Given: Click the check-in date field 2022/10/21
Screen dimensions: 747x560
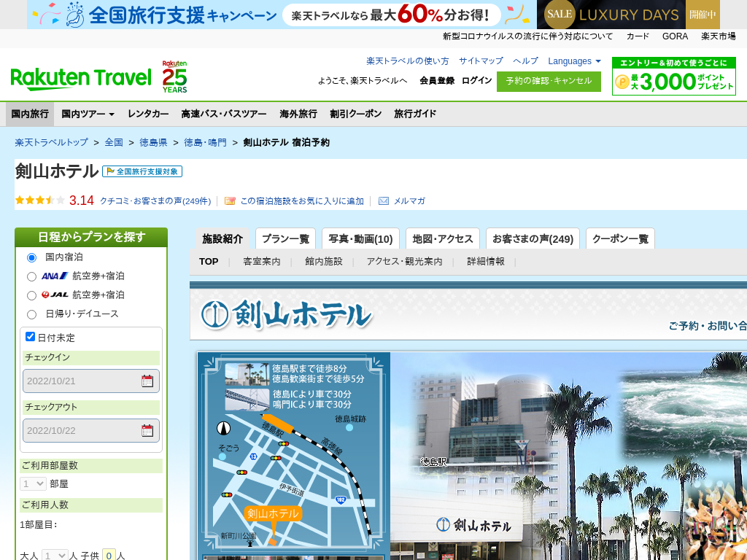Looking at the screenshot, I should pyautogui.click(x=91, y=381).
